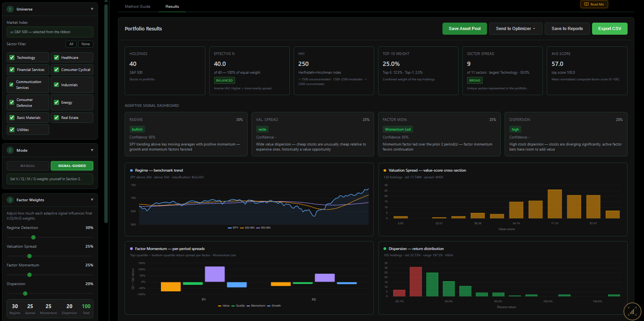Click the Total 100 weight summary
The image size is (644, 321).
[x=86, y=309]
